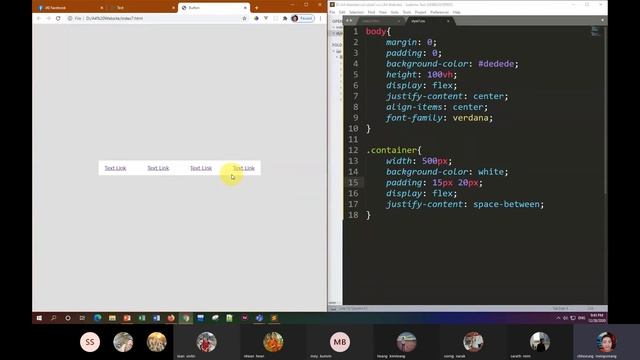Click the space-between value on line 17
This screenshot has width=640, height=360.
click(x=506, y=204)
